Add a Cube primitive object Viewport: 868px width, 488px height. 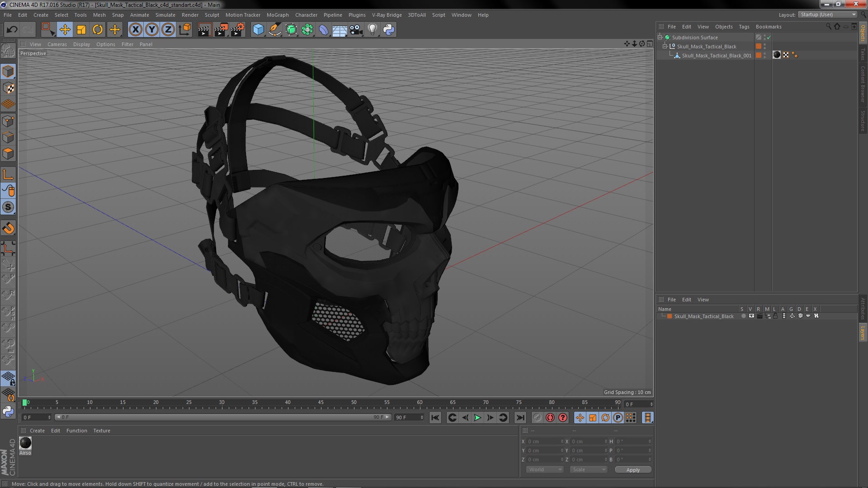(x=258, y=30)
